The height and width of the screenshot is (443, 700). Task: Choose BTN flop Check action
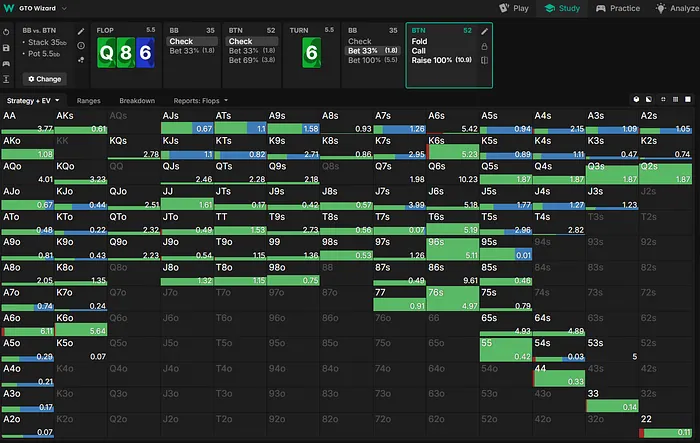(x=252, y=41)
